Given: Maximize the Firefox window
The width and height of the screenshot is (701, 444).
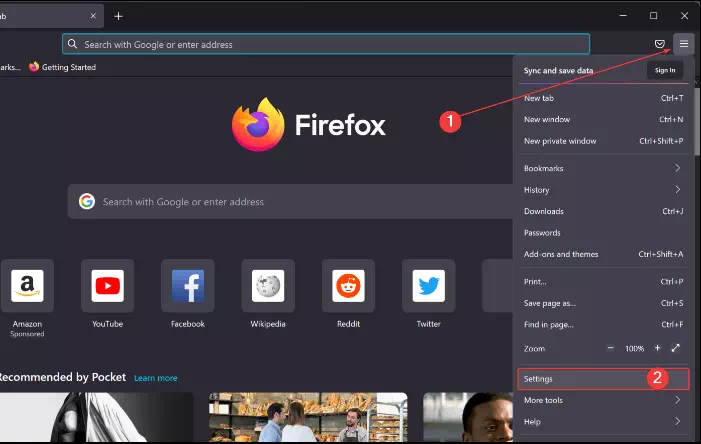Looking at the screenshot, I should tap(653, 16).
